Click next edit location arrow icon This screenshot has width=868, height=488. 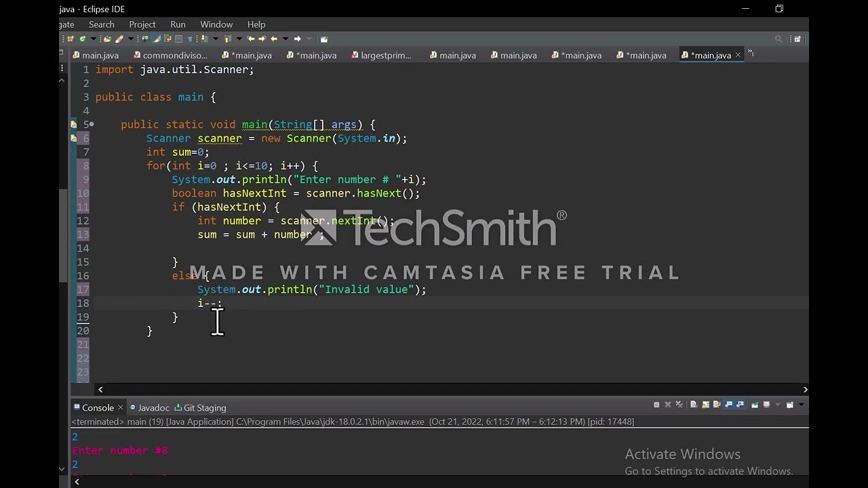tap(262, 39)
